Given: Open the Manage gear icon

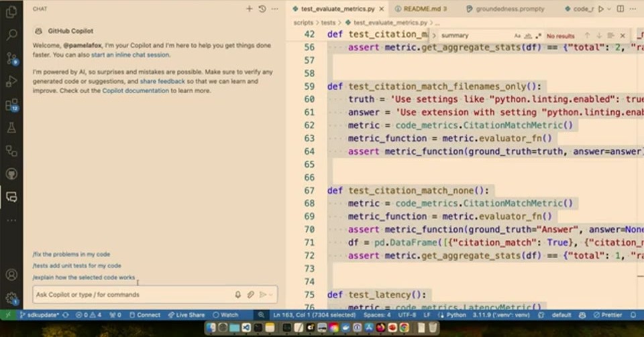Looking at the screenshot, I should click(11, 298).
